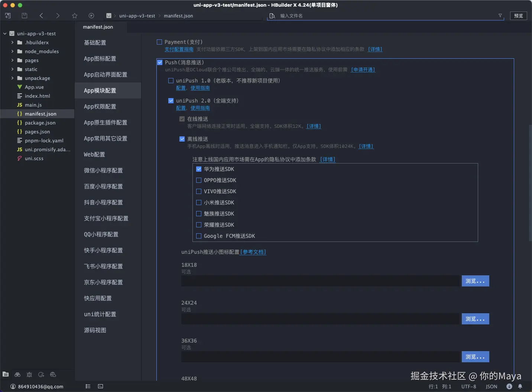
Task: Click the star bookmark icon
Action: point(75,16)
